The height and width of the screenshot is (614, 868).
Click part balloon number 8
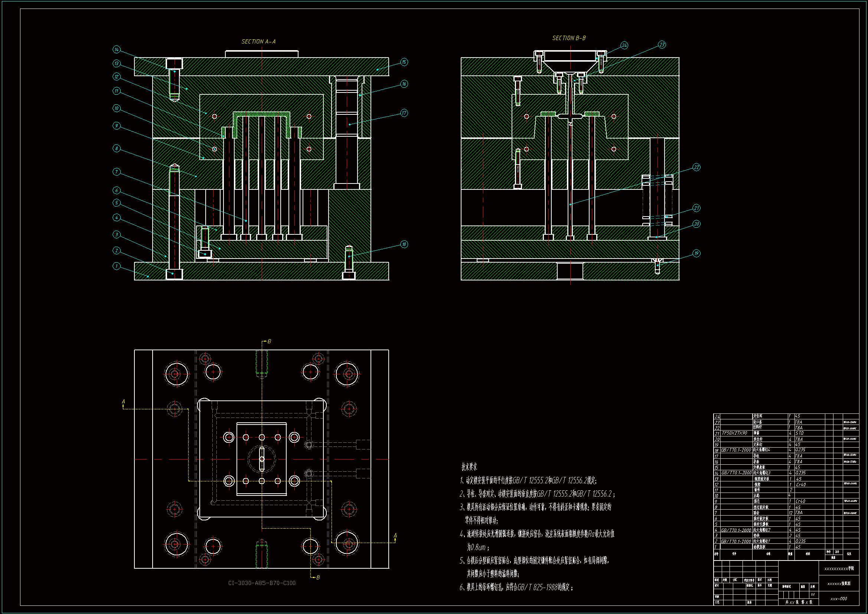coord(117,149)
